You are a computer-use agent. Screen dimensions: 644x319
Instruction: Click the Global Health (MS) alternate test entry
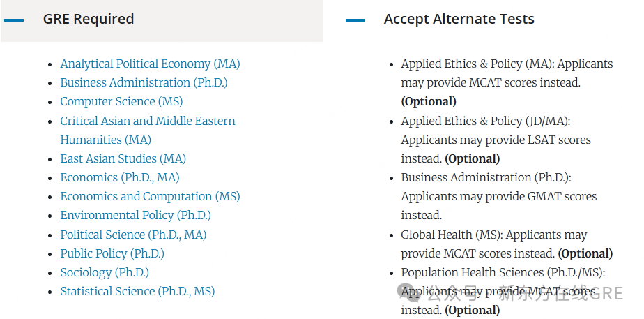493,235
